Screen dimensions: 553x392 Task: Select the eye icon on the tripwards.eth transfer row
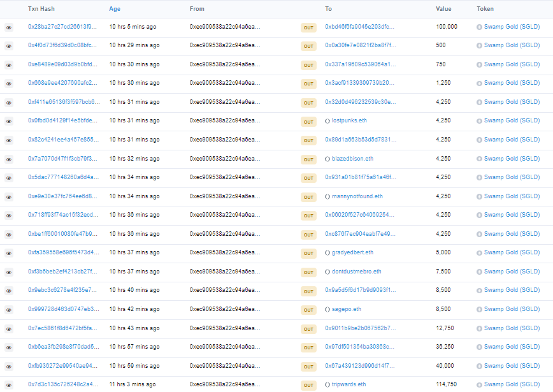coord(8,384)
